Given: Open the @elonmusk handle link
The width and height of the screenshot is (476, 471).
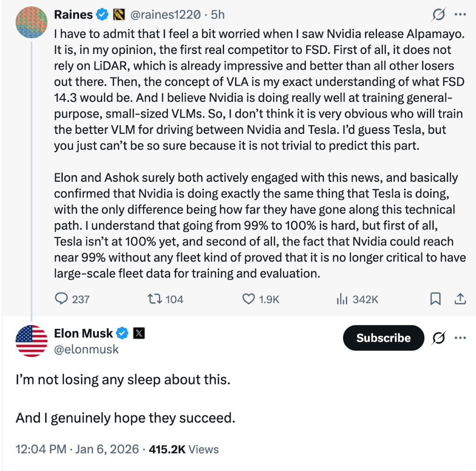Looking at the screenshot, I should [86, 349].
